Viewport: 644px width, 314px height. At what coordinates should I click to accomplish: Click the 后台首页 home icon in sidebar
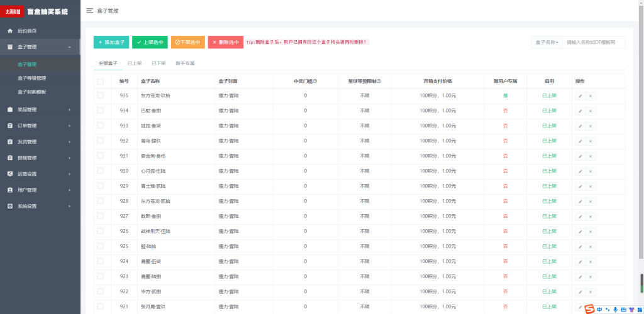(9, 31)
